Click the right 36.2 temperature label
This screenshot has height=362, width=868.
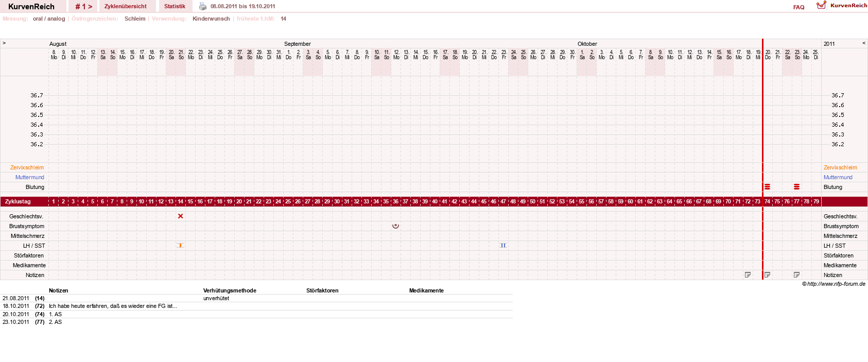click(838, 144)
